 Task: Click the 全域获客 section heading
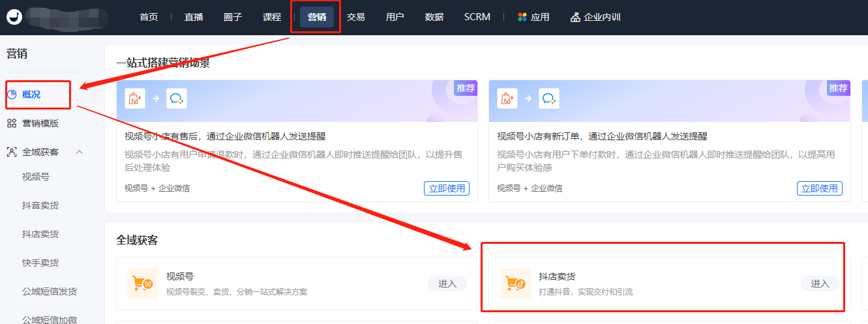[x=137, y=241]
